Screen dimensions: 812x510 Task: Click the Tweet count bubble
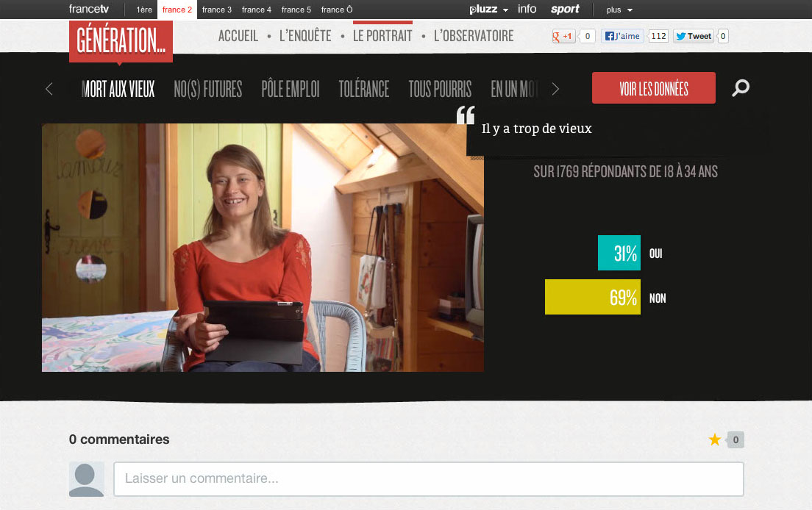click(x=724, y=36)
